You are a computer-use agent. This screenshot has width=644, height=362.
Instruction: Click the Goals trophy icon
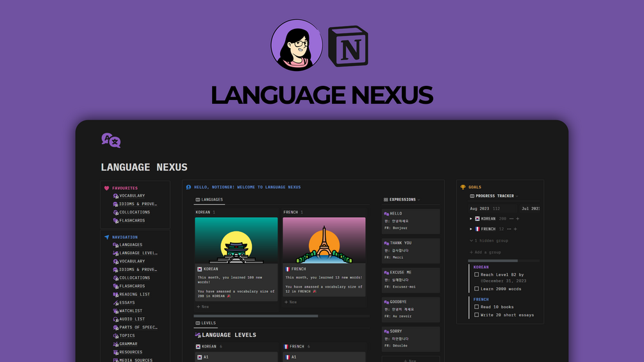463,187
